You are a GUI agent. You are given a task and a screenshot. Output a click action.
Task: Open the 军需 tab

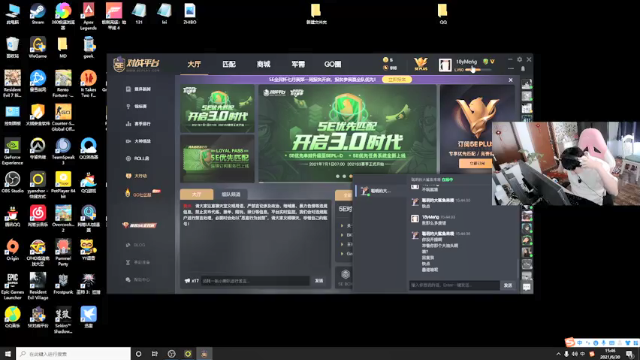click(298, 64)
